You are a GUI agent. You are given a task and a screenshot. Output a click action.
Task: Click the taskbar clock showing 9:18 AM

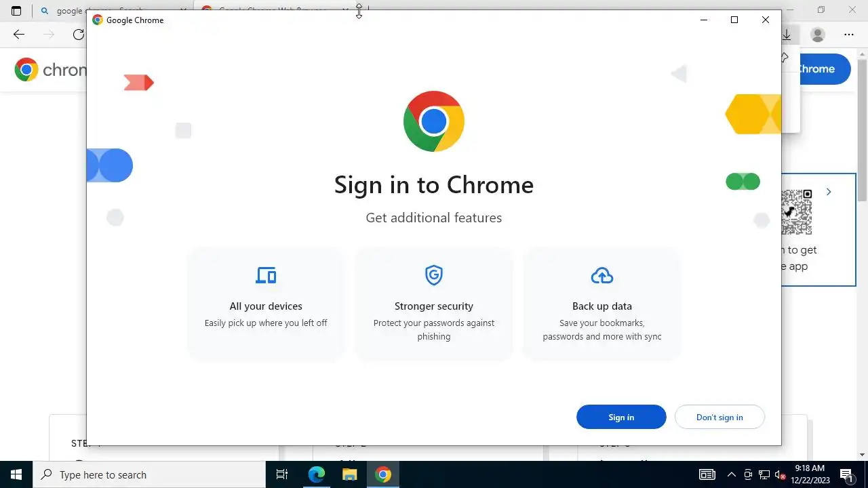810,474
